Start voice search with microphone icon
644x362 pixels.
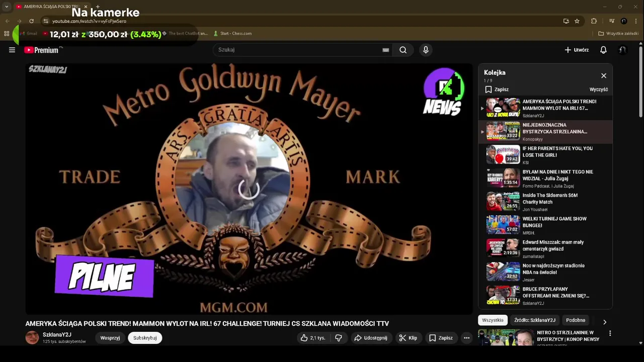point(426,50)
